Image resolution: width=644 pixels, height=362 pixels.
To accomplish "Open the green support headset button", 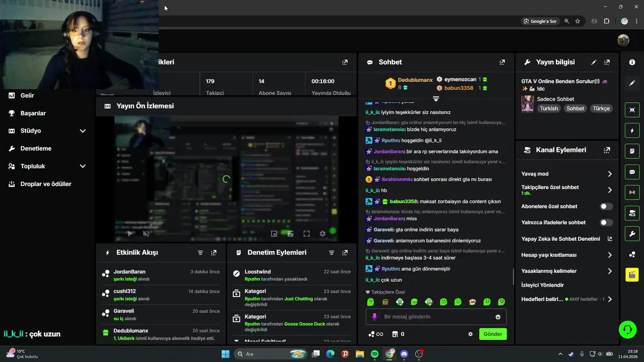I will (x=627, y=330).
